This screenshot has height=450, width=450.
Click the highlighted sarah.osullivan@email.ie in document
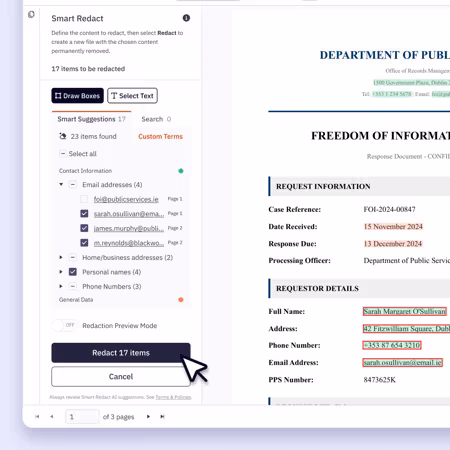(x=403, y=362)
